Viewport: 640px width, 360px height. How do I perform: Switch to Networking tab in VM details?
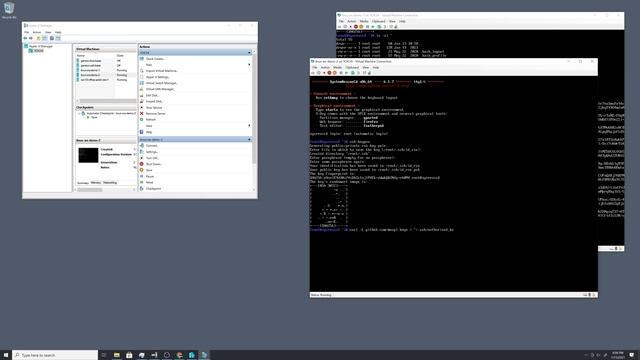click(110, 183)
